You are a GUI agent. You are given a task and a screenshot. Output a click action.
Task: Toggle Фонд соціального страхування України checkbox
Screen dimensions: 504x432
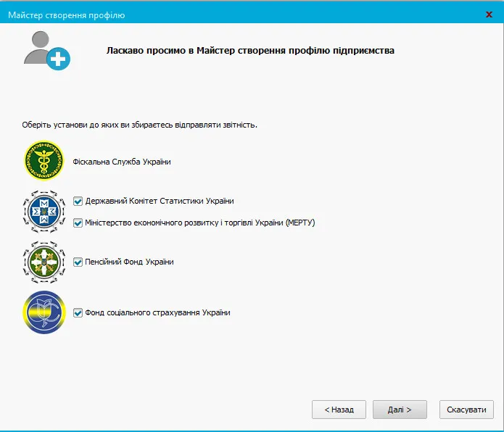[78, 313]
